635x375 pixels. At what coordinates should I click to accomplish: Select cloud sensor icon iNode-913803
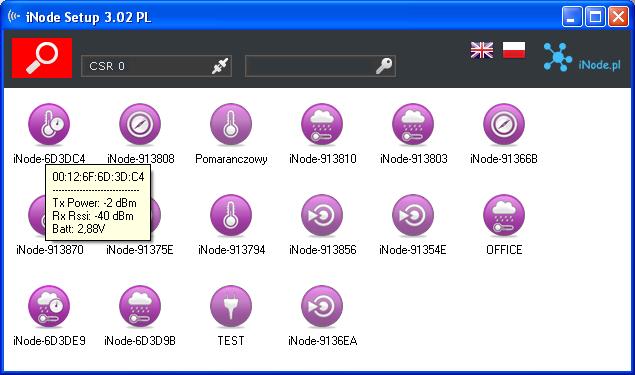point(413,125)
